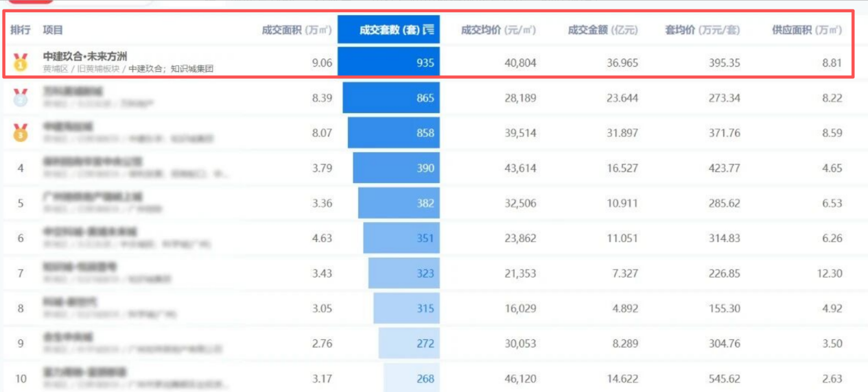Sort by 供应面积 column header
The image size is (868, 392).
(807, 30)
